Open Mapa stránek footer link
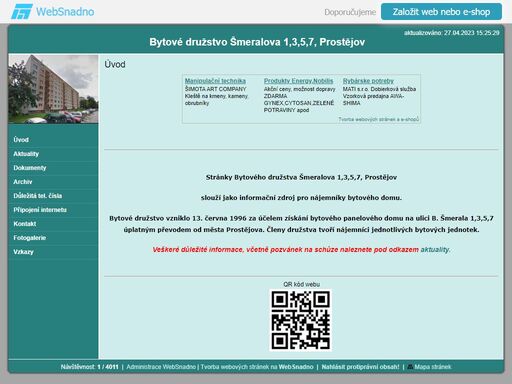Viewport: 512px width, 384px height. (433, 367)
